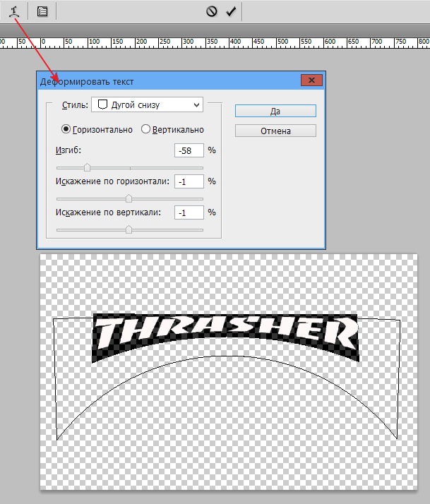Commit current edits with the checkmark icon
Image resolution: width=430 pixels, height=504 pixels.
pyautogui.click(x=231, y=11)
